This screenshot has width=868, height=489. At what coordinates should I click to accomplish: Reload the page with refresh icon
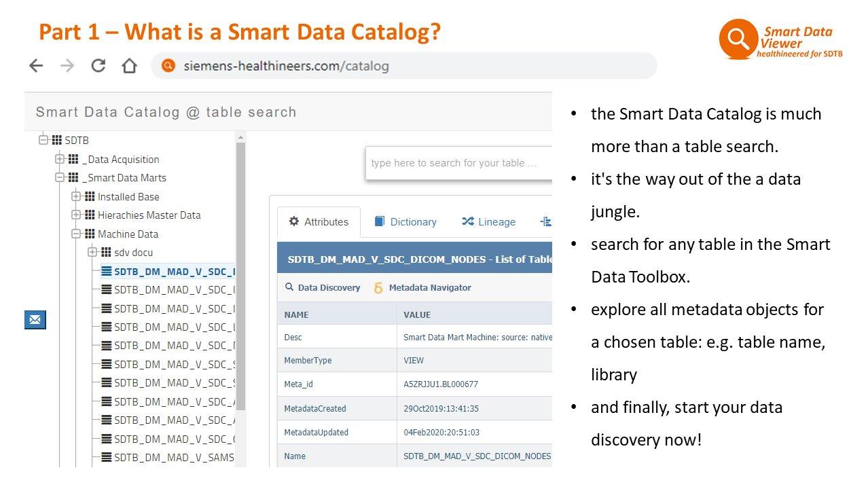[98, 66]
